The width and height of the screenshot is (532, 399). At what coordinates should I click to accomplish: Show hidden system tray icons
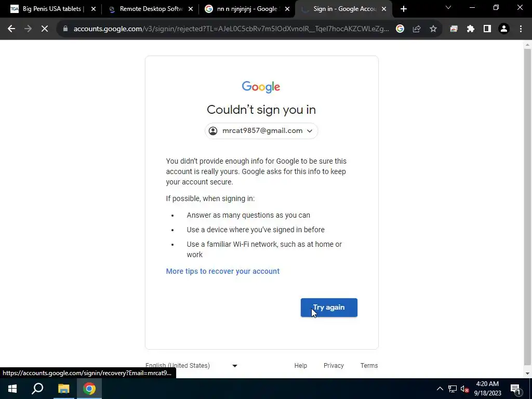click(x=440, y=389)
